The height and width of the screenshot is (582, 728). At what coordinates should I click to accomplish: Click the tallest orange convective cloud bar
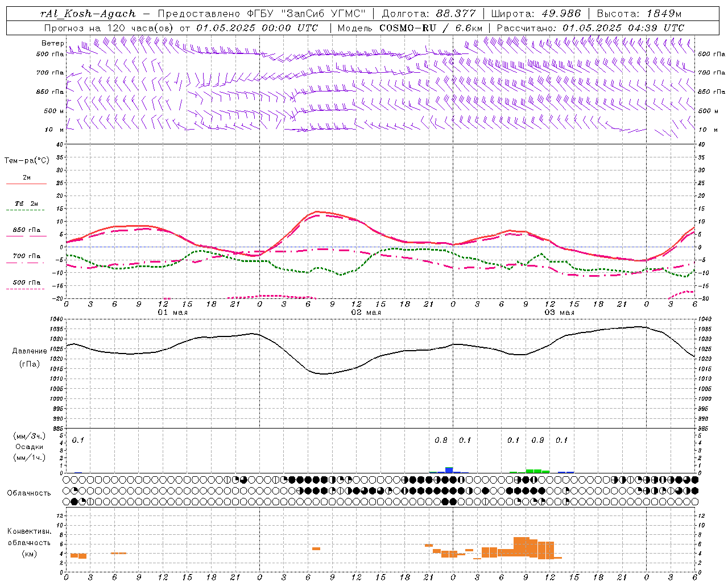tap(522, 547)
